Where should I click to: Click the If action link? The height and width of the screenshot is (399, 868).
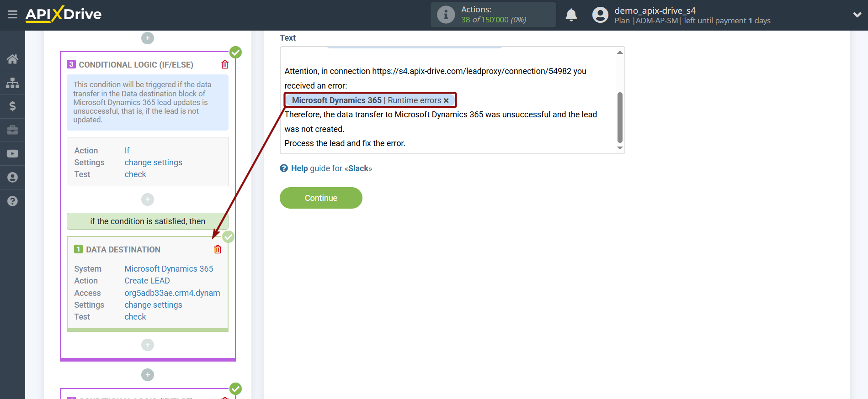127,151
